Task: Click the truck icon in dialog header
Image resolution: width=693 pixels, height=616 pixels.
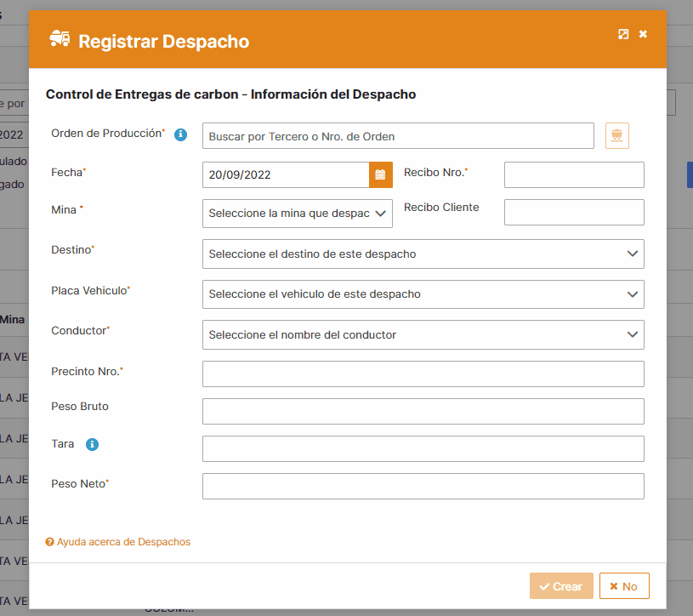Action: (60, 39)
